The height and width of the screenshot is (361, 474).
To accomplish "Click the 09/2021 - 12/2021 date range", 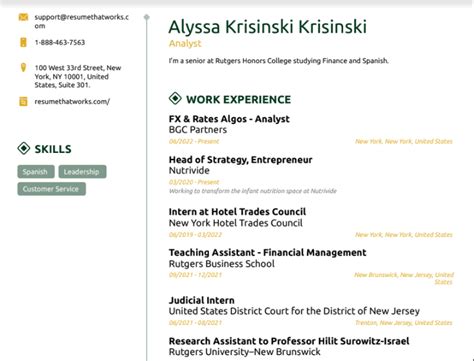I will (x=195, y=275).
